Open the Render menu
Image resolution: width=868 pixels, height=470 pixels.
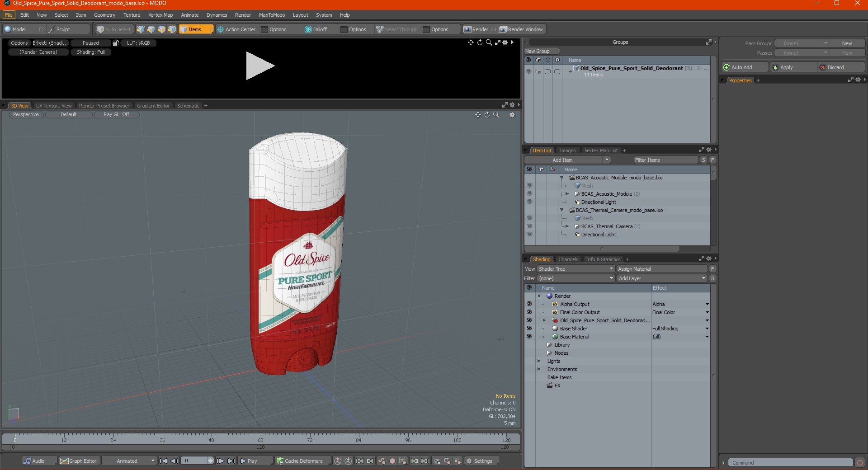click(243, 15)
